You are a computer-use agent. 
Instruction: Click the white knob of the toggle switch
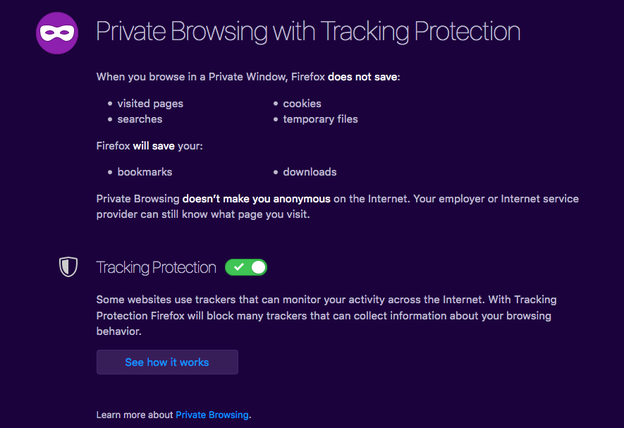coord(258,267)
